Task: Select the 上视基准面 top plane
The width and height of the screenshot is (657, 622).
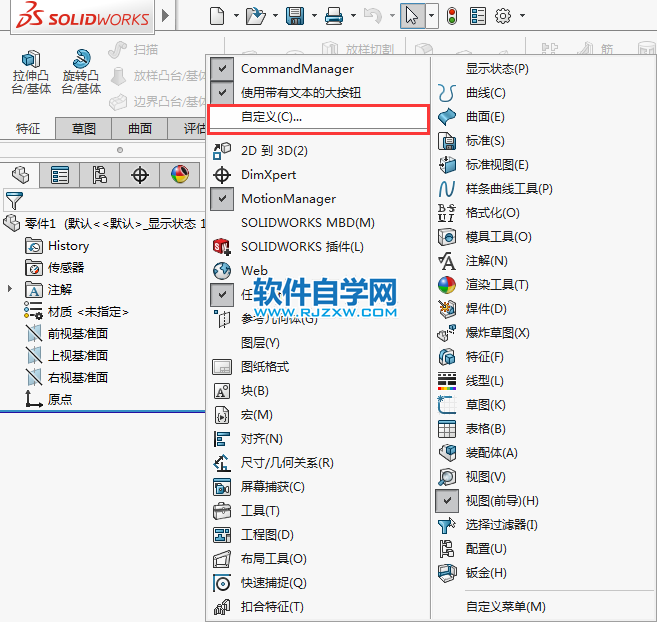Action: [67, 356]
